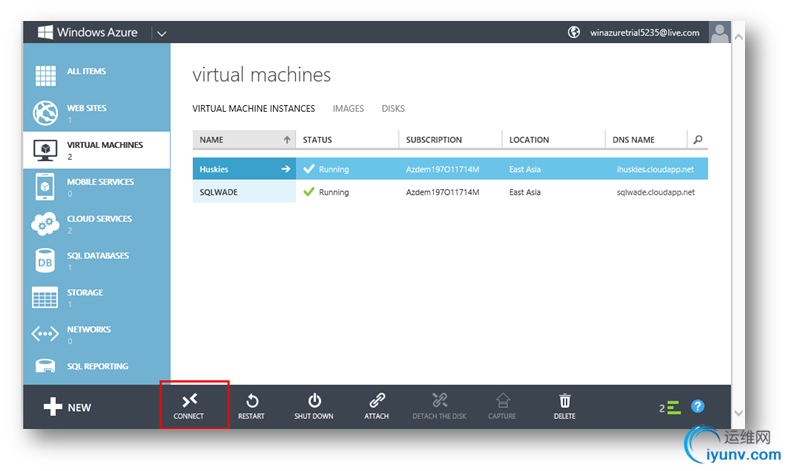This screenshot has width=787, height=471.
Task: Click Azdem197O11714M subscription in SQLWADE row
Action: [442, 192]
